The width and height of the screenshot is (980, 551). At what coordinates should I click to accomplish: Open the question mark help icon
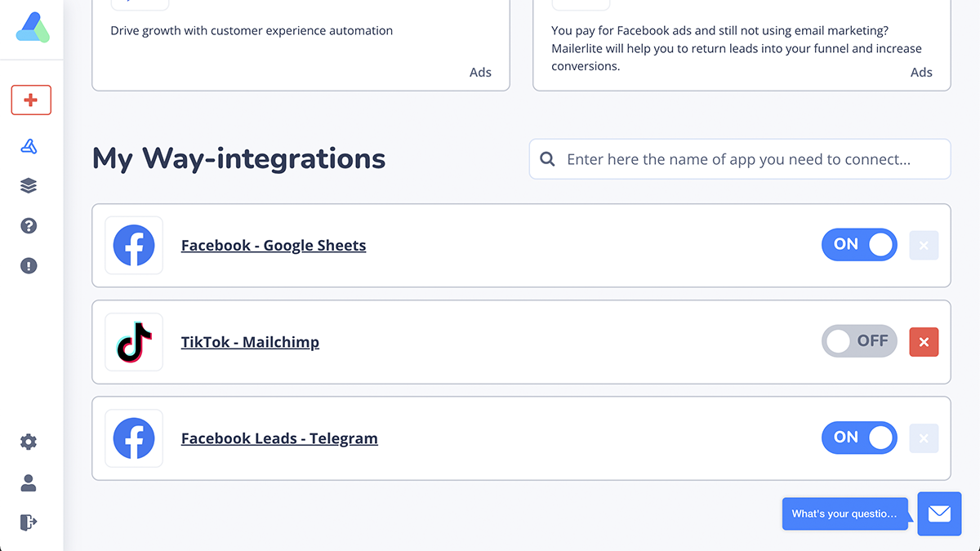(29, 226)
